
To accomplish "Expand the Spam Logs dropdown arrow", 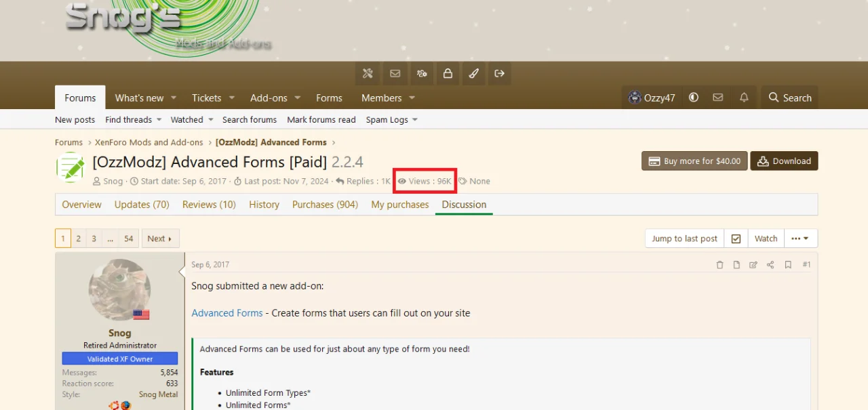I will (x=415, y=120).
